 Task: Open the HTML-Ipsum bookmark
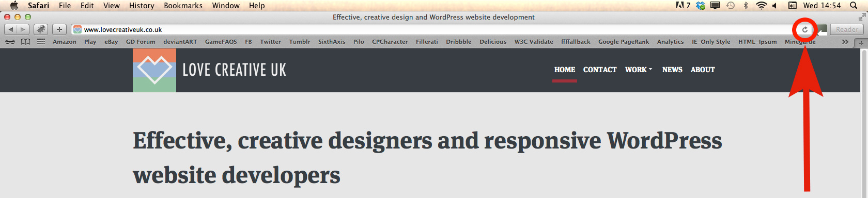(757, 42)
